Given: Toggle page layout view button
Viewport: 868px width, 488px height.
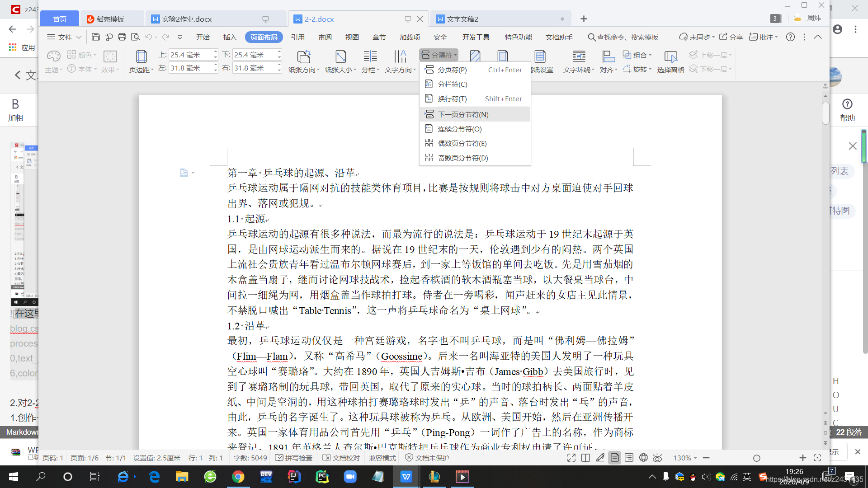Looking at the screenshot, I should (614, 458).
